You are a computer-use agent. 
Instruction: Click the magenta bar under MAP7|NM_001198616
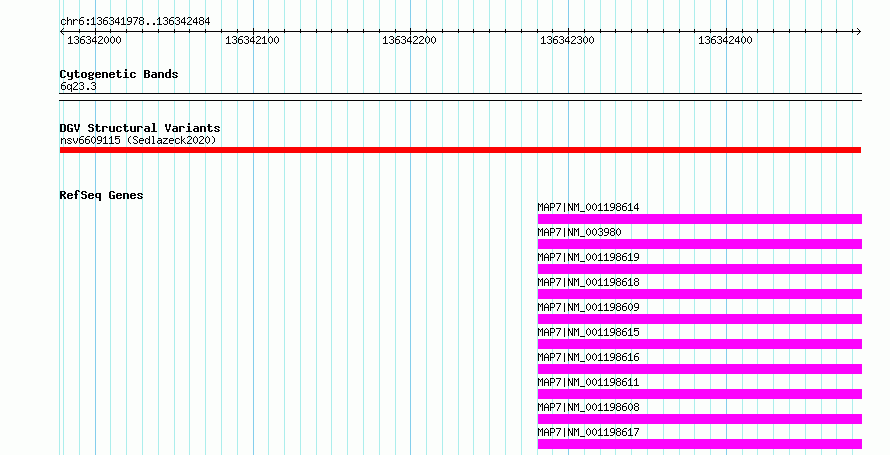(x=700, y=369)
